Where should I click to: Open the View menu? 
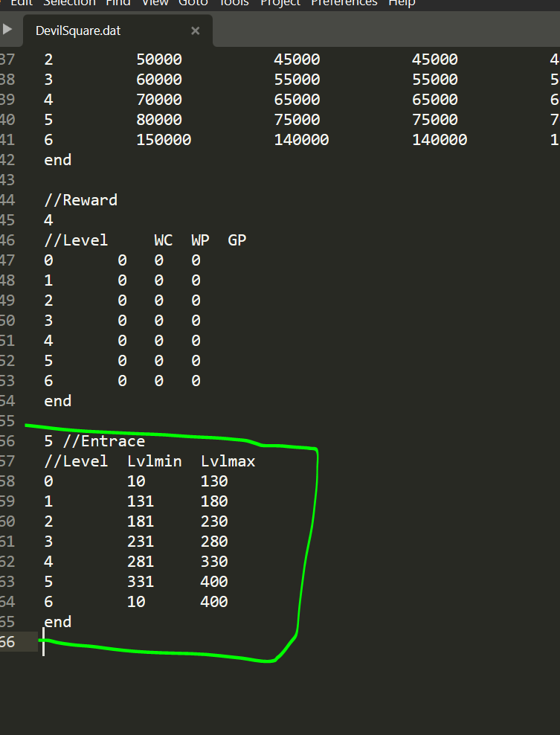point(155,3)
